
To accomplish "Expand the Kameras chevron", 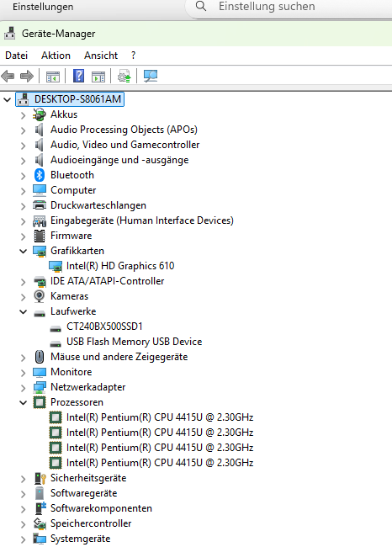I will pos(23,297).
